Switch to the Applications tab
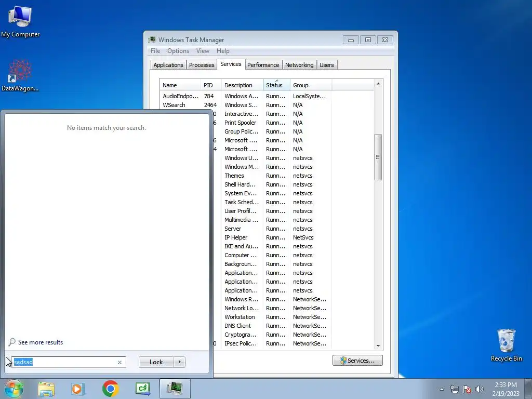This screenshot has width=532, height=399. tap(168, 65)
